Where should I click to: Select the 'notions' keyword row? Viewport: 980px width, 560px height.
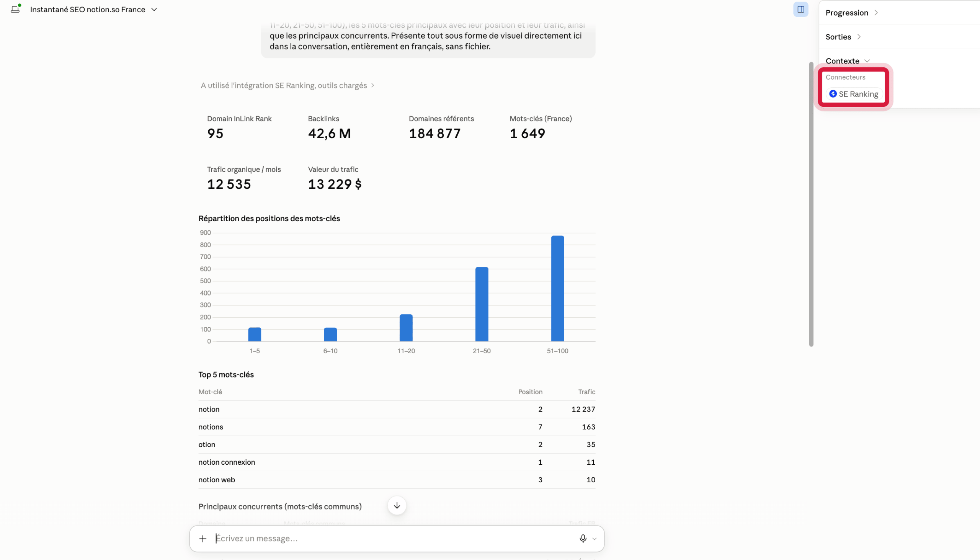397,427
